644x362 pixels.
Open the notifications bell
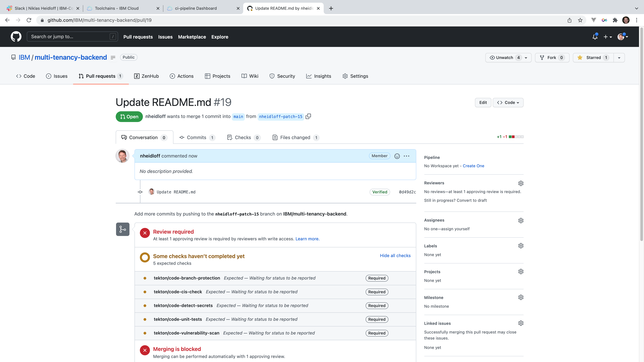coord(595,37)
